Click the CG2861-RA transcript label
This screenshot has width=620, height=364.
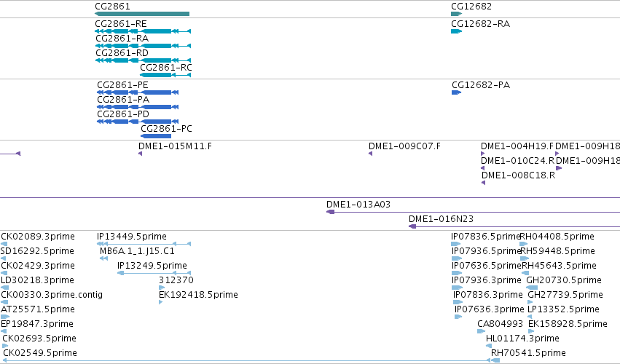click(x=122, y=39)
